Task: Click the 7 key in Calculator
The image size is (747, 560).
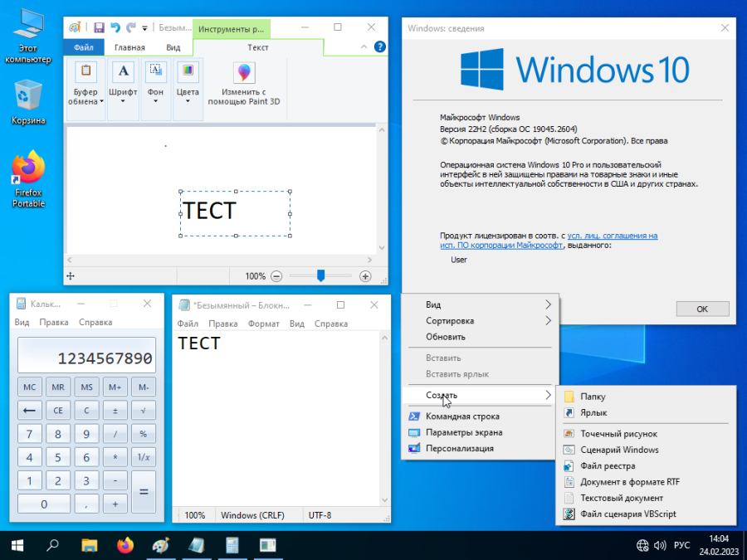Action: 30,434
